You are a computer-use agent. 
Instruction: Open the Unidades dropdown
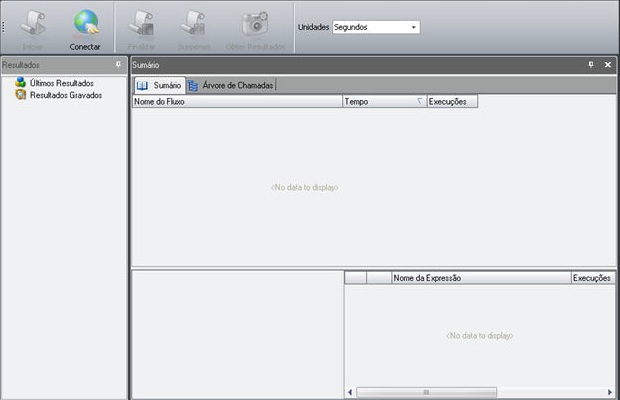414,27
